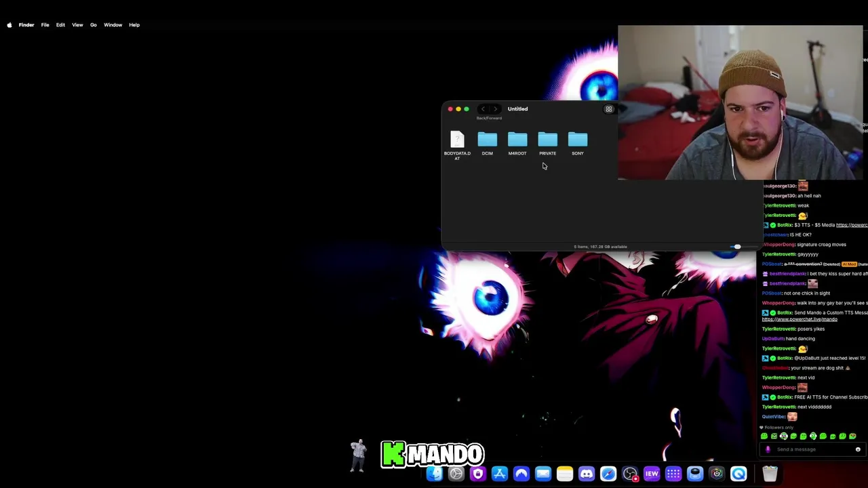The image size is (868, 488).
Task: Open the View menu
Action: tap(77, 25)
